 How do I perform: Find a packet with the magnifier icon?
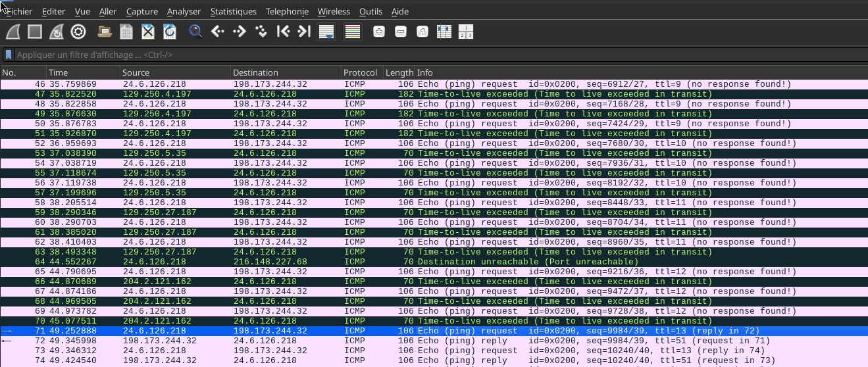(x=195, y=31)
